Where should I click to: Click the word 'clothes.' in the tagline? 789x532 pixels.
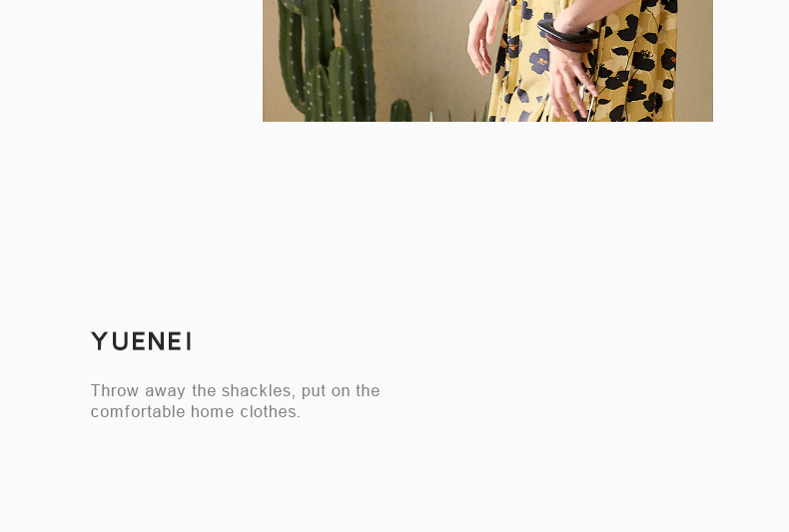click(x=271, y=412)
